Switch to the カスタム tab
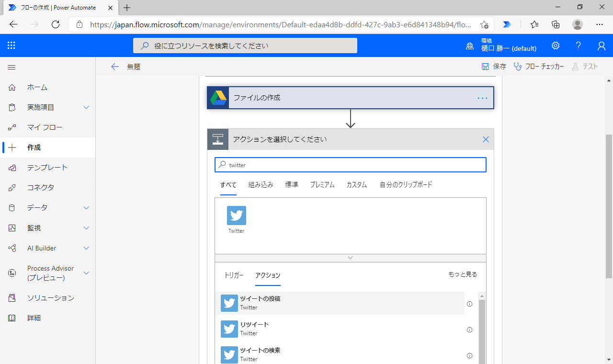613x364 pixels. (x=357, y=185)
